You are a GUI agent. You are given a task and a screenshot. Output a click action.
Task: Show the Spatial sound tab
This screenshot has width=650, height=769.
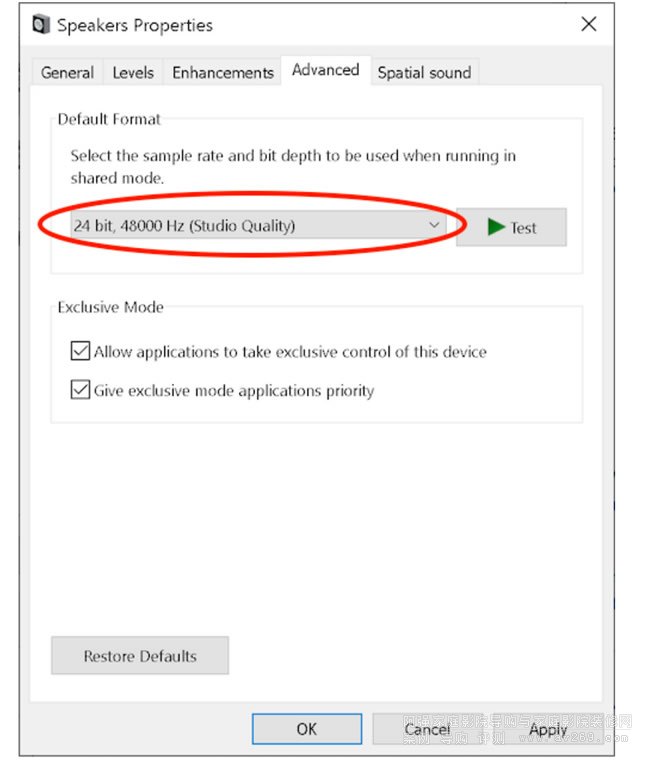coord(424,73)
